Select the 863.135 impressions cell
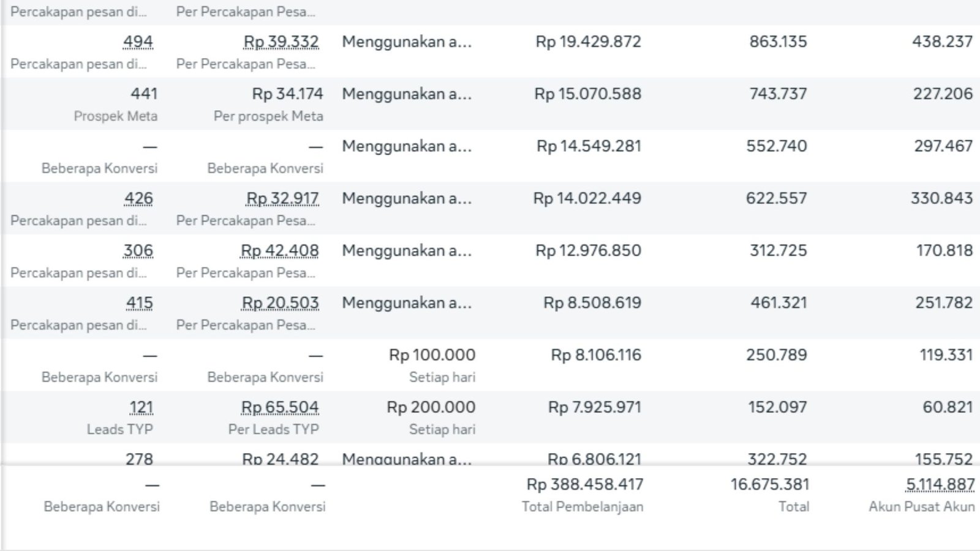 click(778, 42)
